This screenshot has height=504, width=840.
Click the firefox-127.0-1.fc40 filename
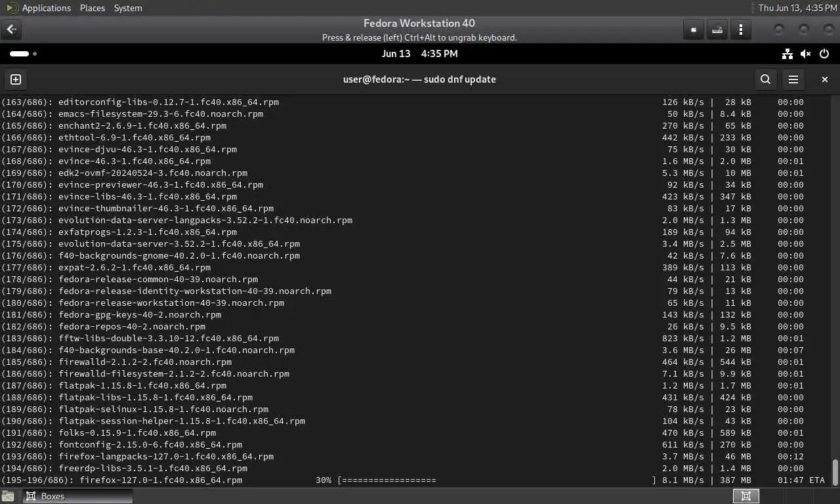(161, 480)
